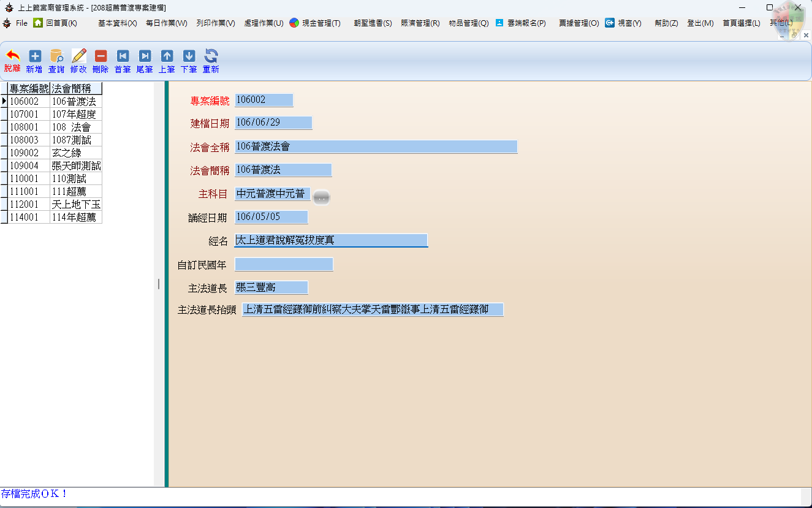Click the 法會全稱 input field
The height and width of the screenshot is (508, 812).
tap(376, 147)
